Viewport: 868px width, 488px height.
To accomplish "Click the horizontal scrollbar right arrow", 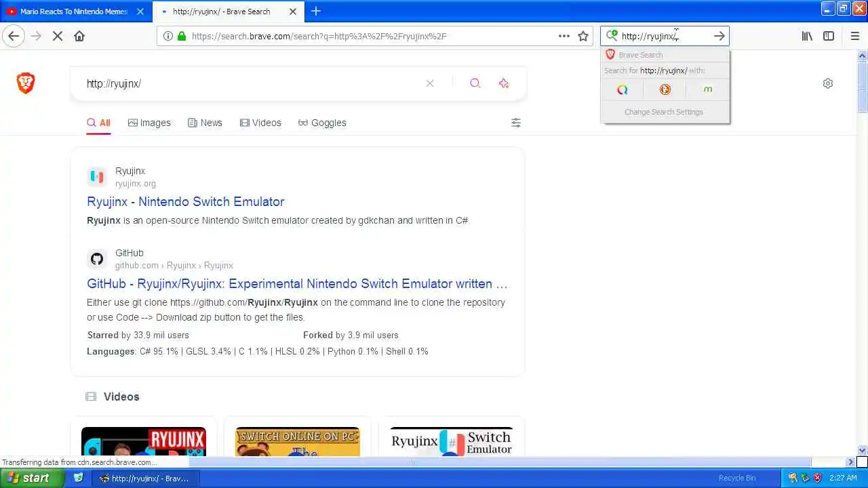I will pos(850,462).
